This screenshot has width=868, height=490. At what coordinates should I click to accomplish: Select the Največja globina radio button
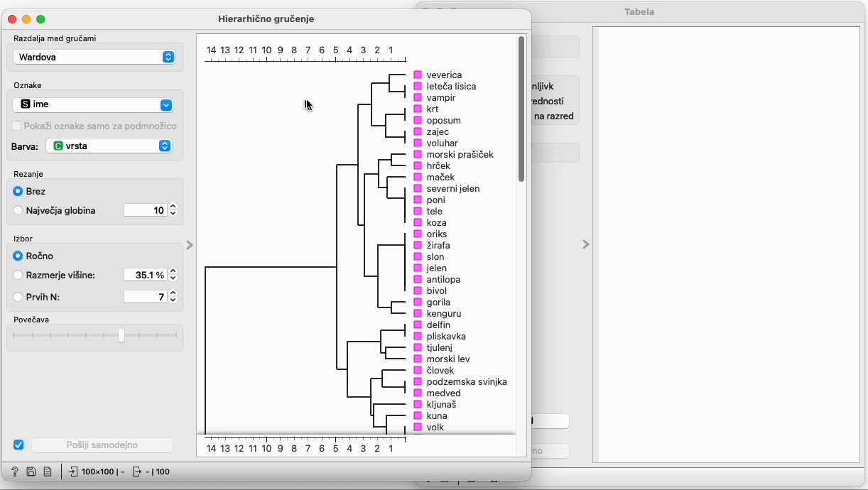[x=18, y=210]
